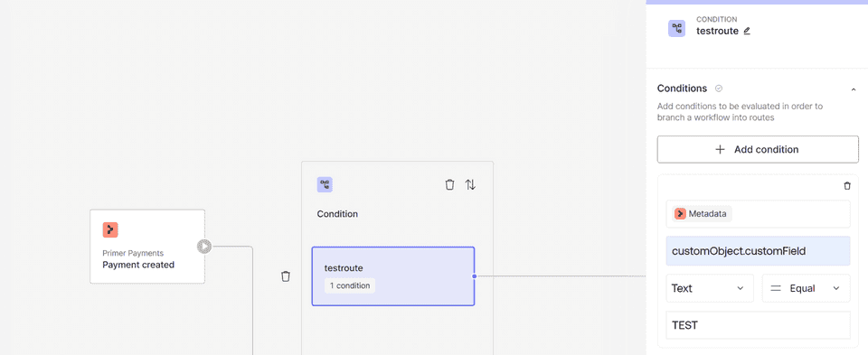Open the Text type dropdown
The image size is (868, 355).
click(710, 288)
